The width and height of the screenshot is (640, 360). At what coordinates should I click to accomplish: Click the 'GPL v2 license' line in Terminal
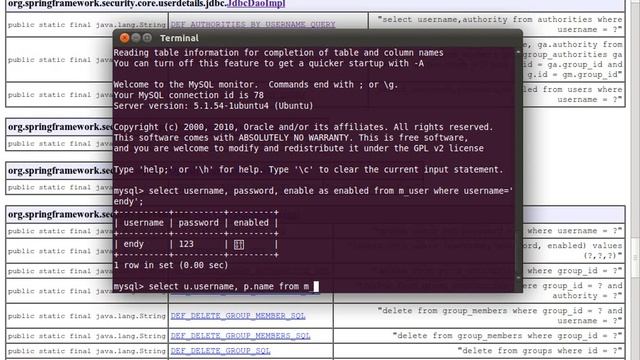298,148
